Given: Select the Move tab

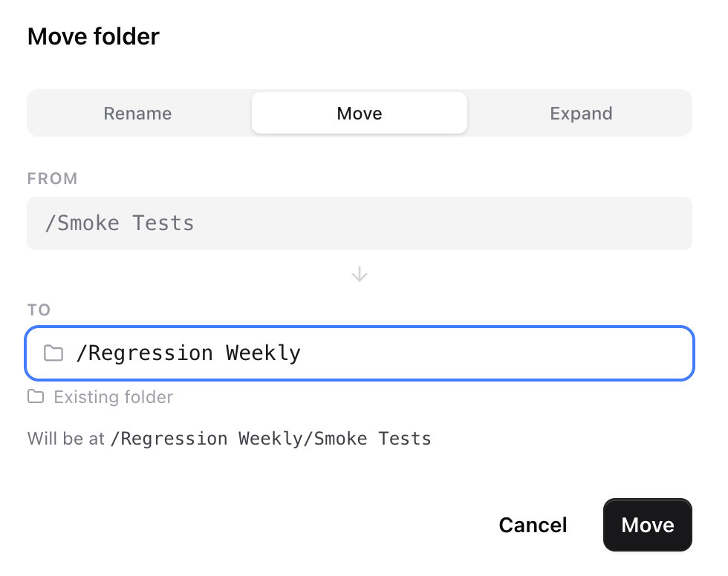Looking at the screenshot, I should pyautogui.click(x=359, y=113).
